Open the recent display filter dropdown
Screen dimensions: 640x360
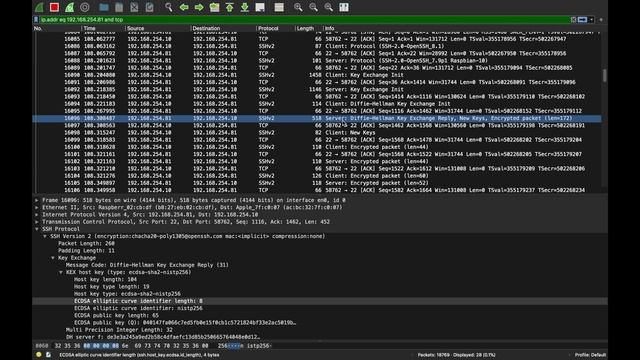(591, 20)
